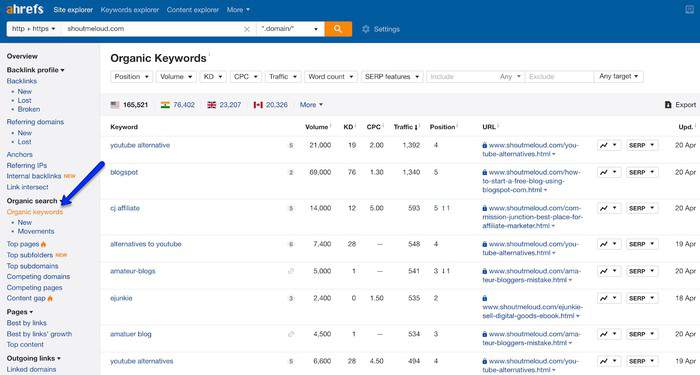The height and width of the screenshot is (375, 700).
Task: Click the Export button
Action: [x=680, y=104]
